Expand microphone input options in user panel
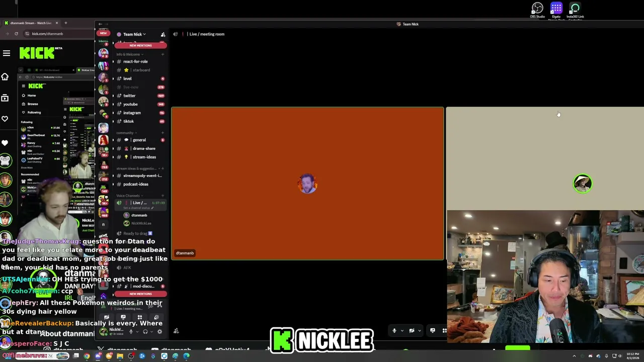 click(136, 331)
